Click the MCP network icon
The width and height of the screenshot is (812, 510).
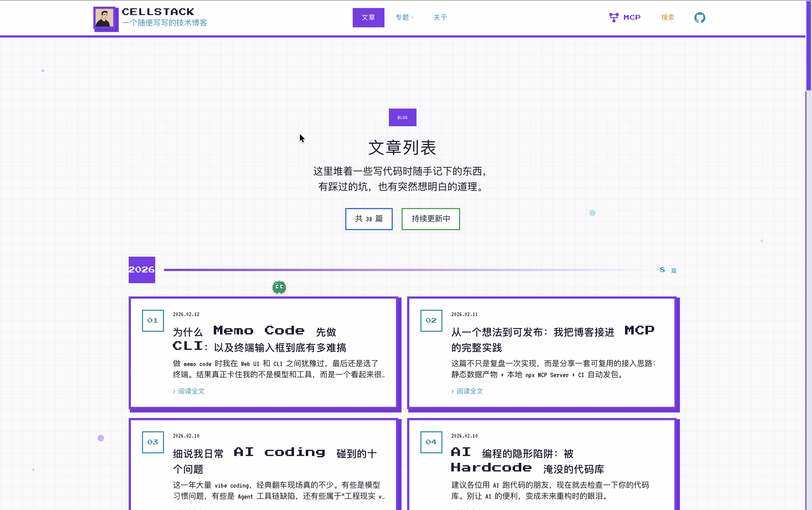point(613,17)
